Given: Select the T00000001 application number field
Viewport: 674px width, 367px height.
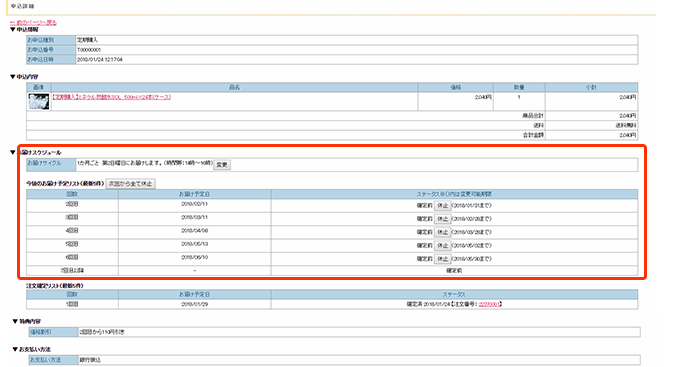Looking at the screenshot, I should coord(356,50).
